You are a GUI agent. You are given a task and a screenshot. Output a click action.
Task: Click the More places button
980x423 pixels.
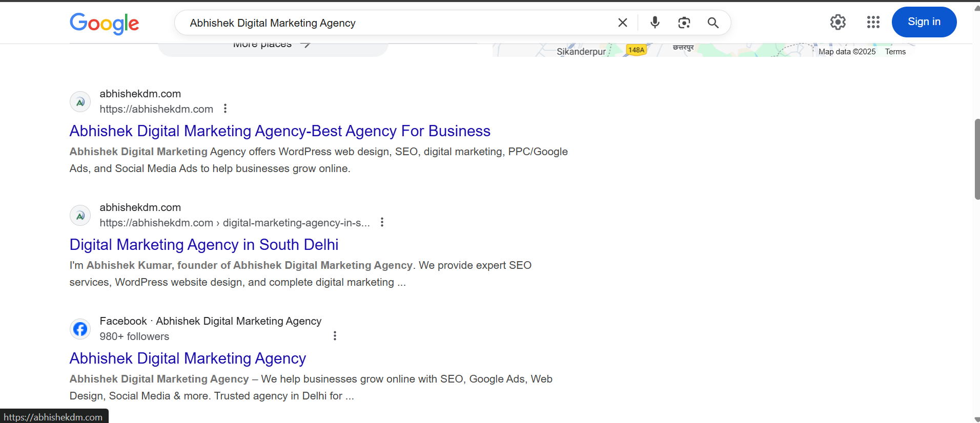click(x=273, y=47)
